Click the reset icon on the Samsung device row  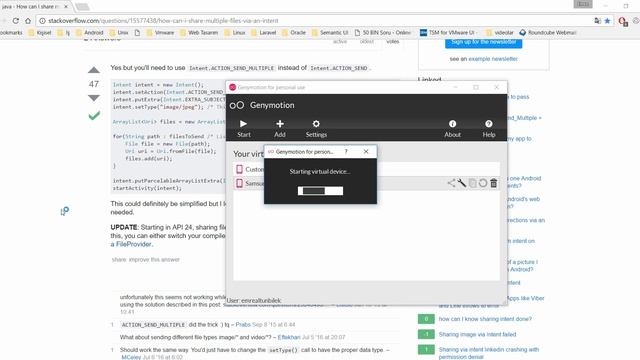(x=483, y=183)
